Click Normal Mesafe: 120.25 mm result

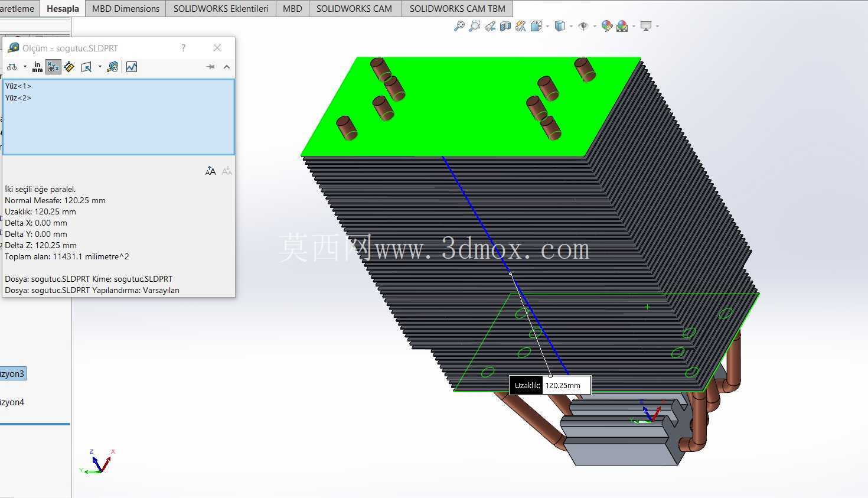coord(55,201)
